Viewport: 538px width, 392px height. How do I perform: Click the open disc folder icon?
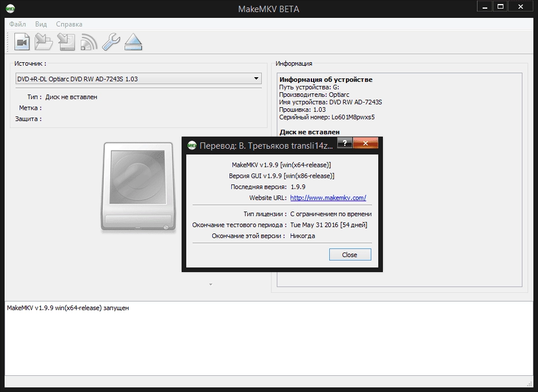[44, 42]
